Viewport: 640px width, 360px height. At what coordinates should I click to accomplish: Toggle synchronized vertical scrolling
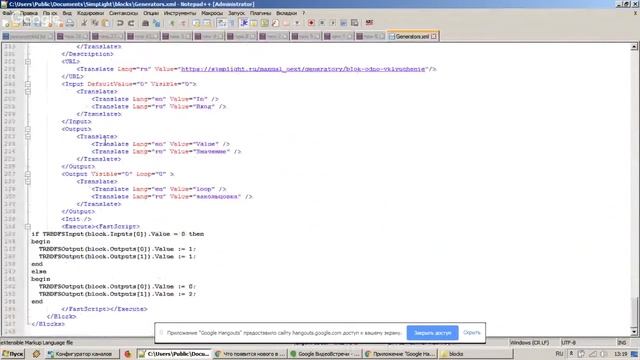196,23
